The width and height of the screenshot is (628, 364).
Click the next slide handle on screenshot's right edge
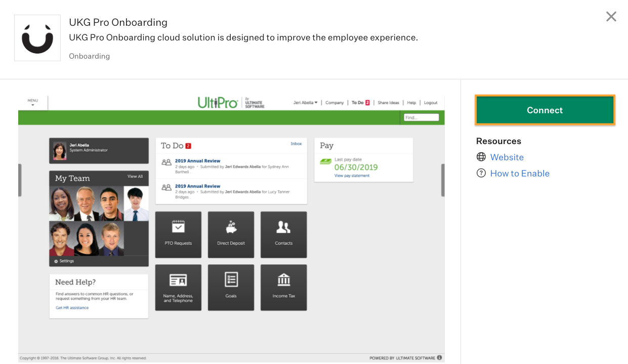[x=443, y=180]
